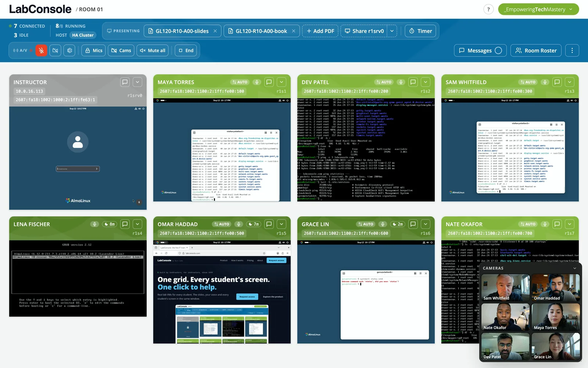
Task: Click Add PDF button
Action: click(320, 31)
